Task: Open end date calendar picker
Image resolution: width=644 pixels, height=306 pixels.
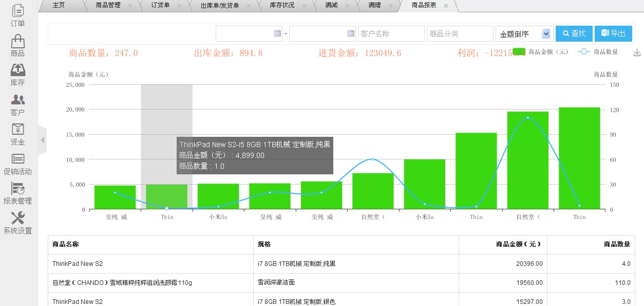Action: tap(351, 33)
